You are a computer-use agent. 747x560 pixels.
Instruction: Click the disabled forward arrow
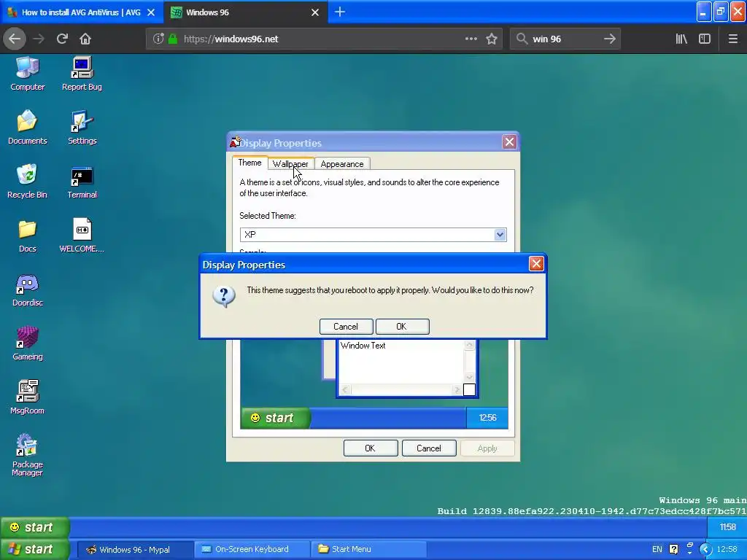click(38, 39)
